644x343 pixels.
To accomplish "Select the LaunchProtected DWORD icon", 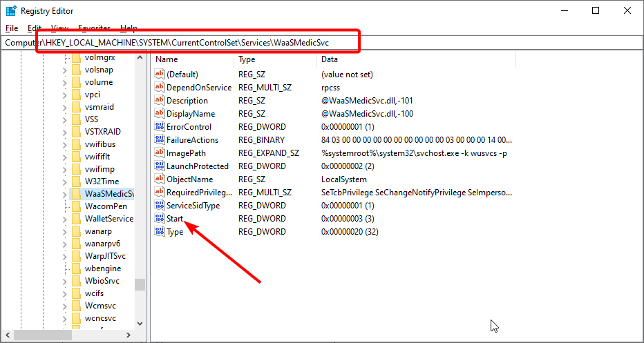I will click(x=159, y=166).
